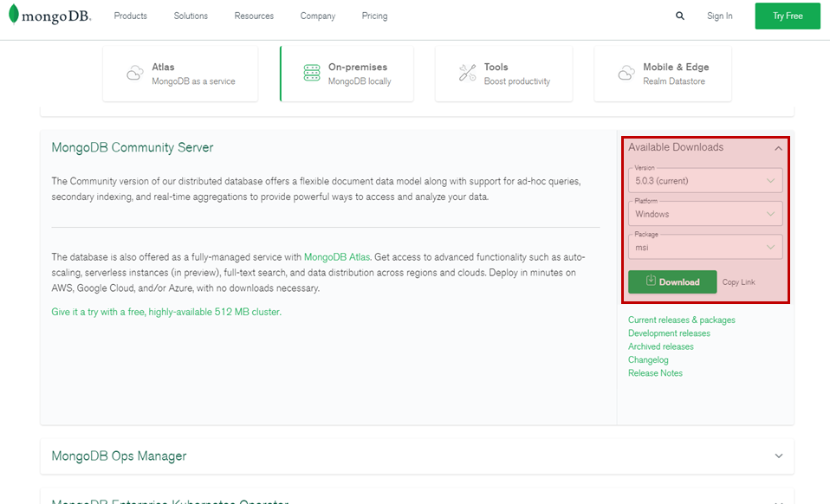Click the Tools wrench icon

coord(467,73)
